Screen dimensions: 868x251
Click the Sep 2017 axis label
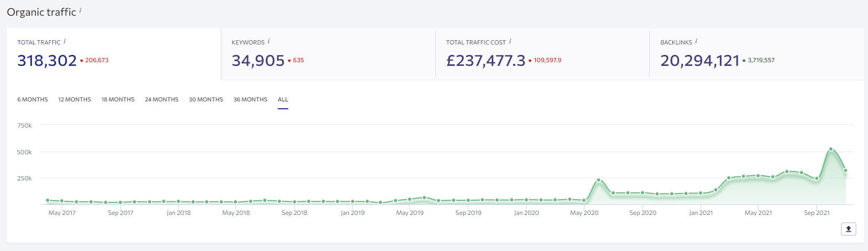point(120,213)
